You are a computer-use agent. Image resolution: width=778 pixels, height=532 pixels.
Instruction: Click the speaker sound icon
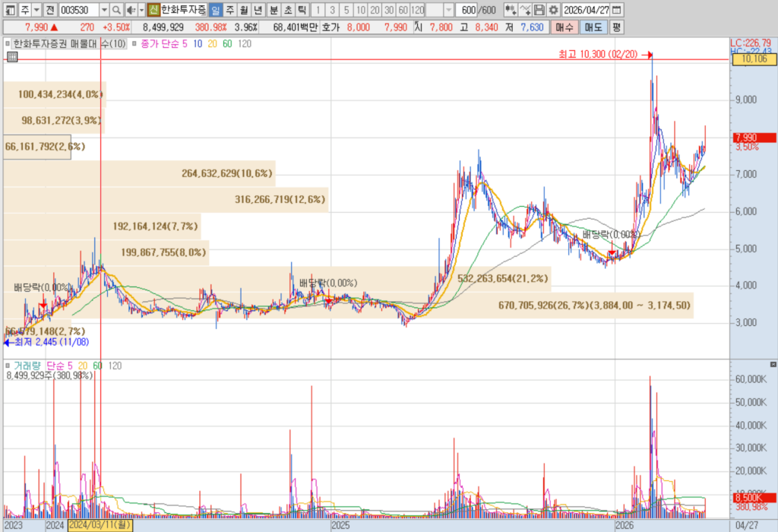pos(131,10)
